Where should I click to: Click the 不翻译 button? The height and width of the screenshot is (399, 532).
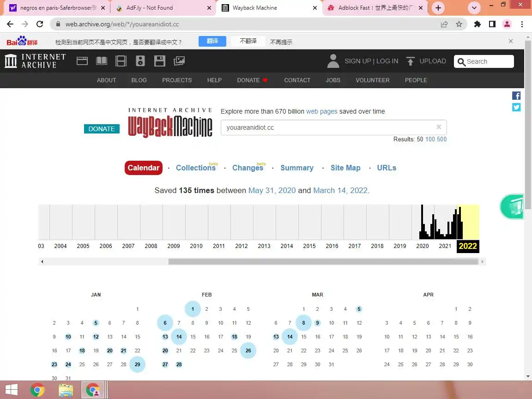pos(248,41)
